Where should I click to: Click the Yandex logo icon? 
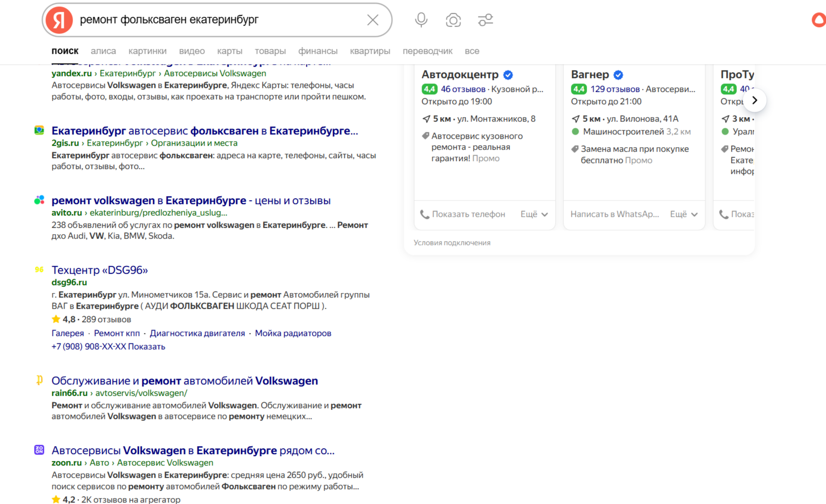[x=59, y=20]
